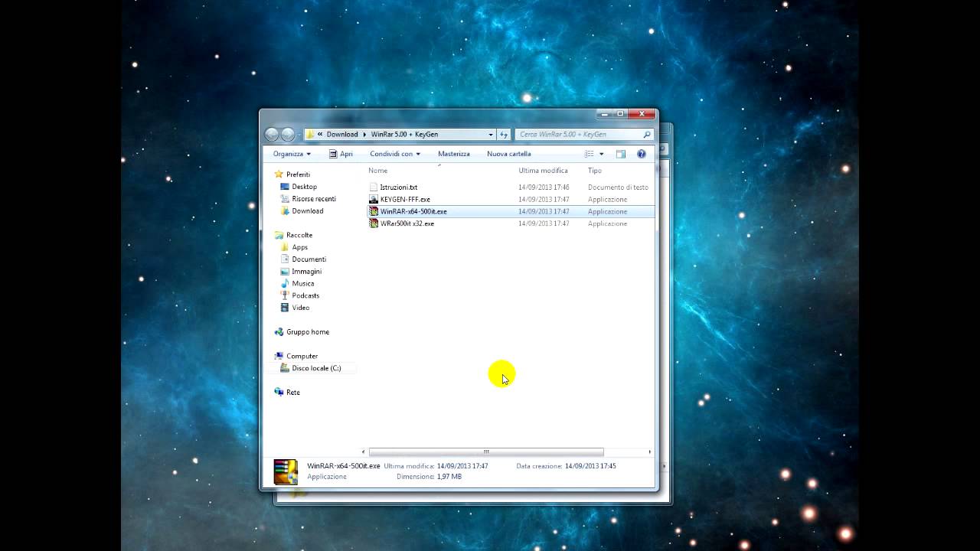Open view options dropdown arrow
This screenshot has width=980, height=551.
(602, 154)
